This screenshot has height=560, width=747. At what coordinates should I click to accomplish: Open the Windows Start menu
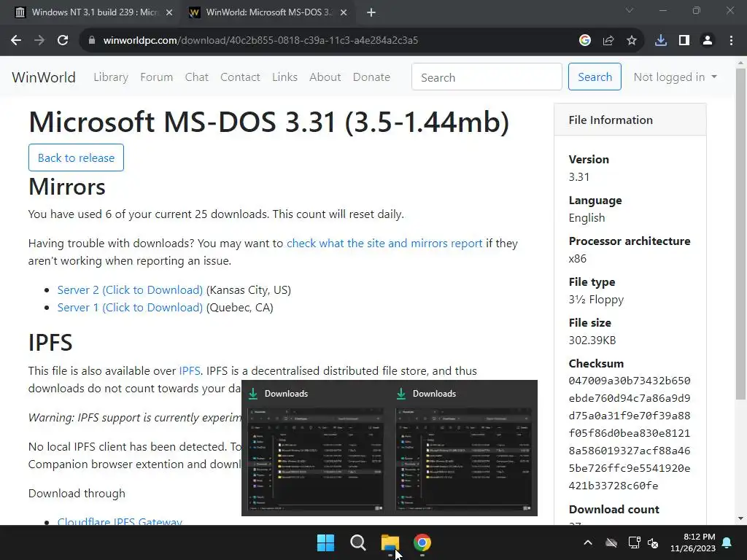tap(326, 542)
